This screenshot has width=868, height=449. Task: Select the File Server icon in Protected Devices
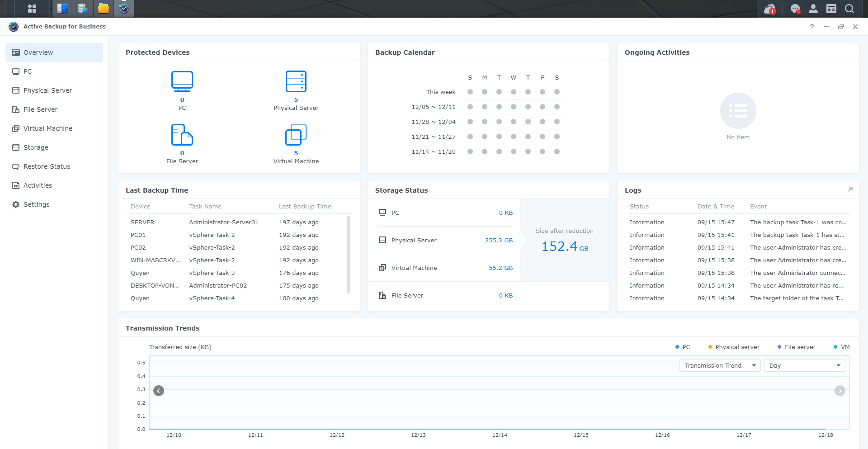pyautogui.click(x=182, y=135)
